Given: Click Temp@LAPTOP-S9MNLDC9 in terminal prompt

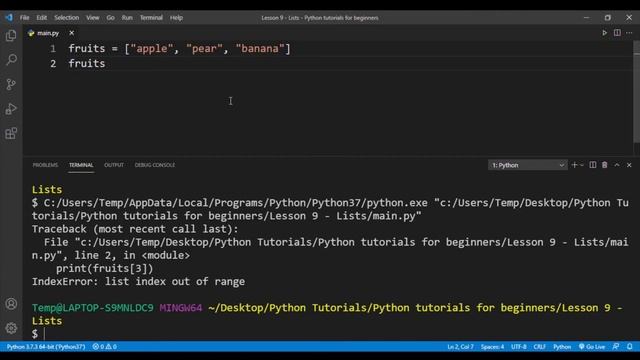Looking at the screenshot, I should pos(93,308).
